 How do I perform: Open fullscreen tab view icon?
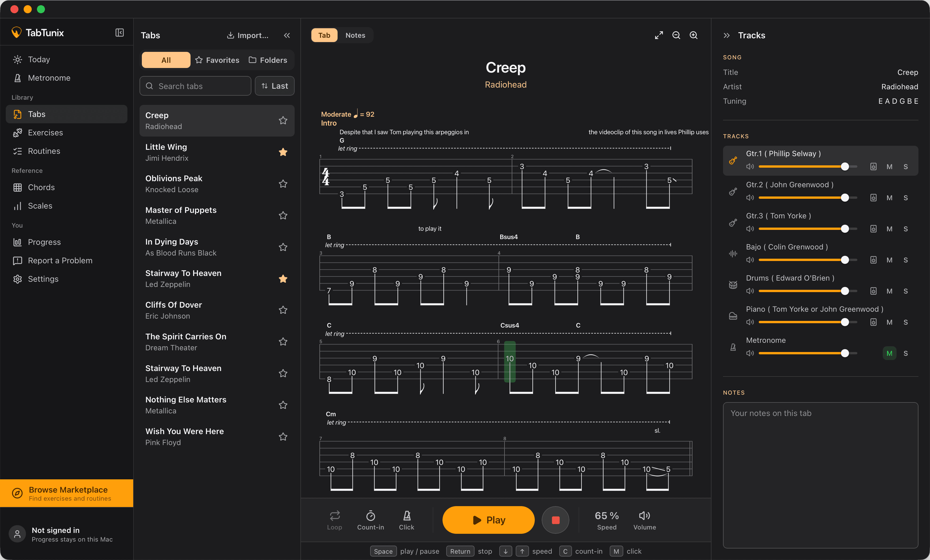tap(659, 35)
